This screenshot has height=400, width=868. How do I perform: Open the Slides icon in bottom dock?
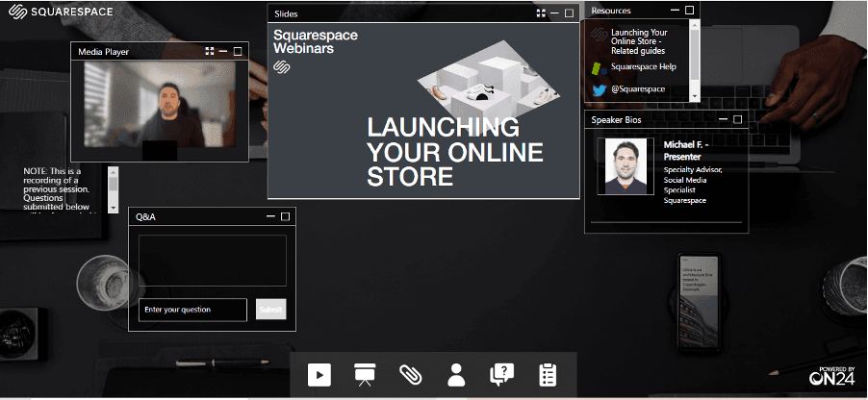click(365, 375)
